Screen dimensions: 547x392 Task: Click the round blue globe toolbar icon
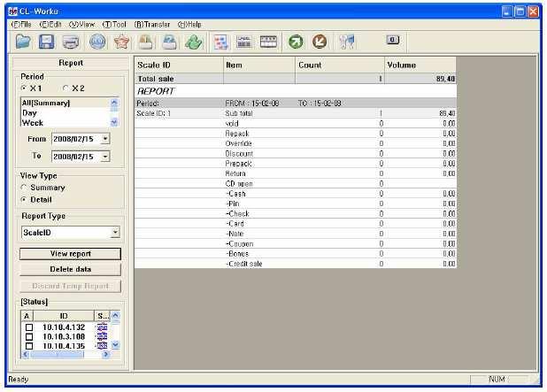[97, 42]
